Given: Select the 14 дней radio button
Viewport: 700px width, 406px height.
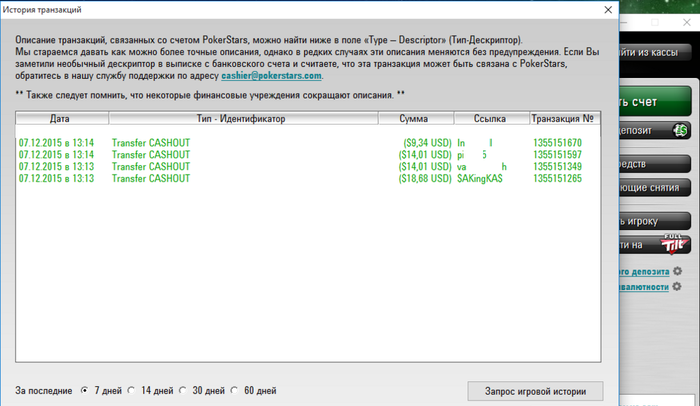Looking at the screenshot, I should click(x=131, y=390).
